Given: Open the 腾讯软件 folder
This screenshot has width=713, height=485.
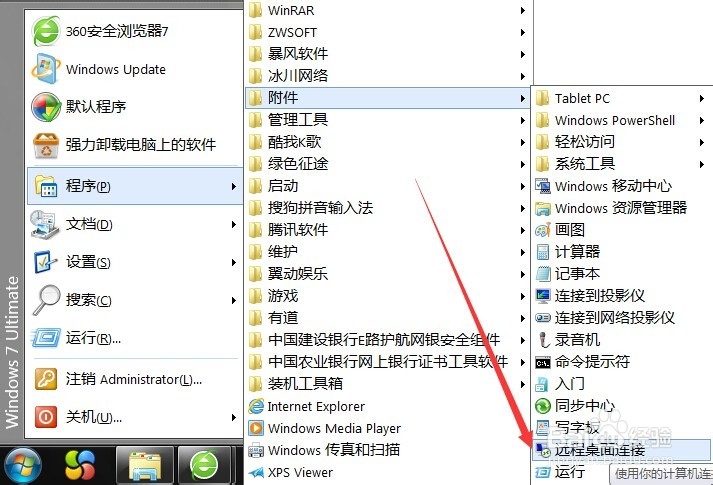Looking at the screenshot, I should [387, 230].
